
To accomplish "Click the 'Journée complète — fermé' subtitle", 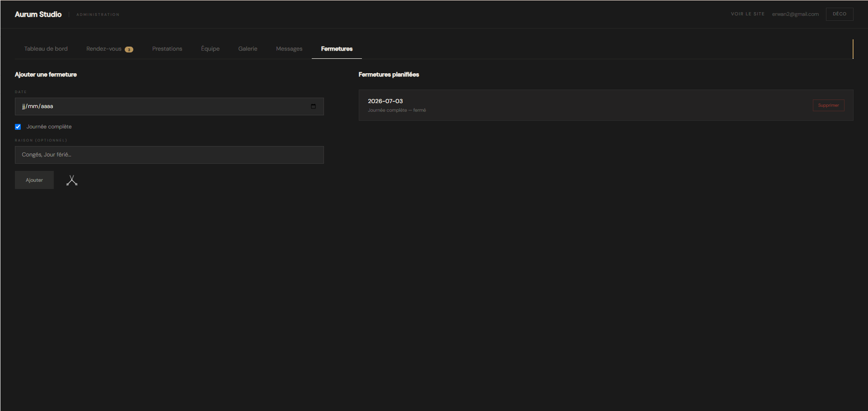I will [397, 110].
